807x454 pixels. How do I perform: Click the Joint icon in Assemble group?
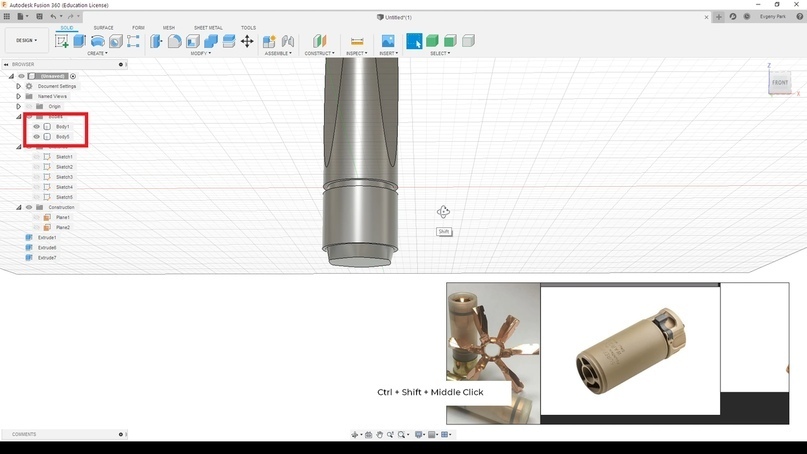click(x=288, y=41)
